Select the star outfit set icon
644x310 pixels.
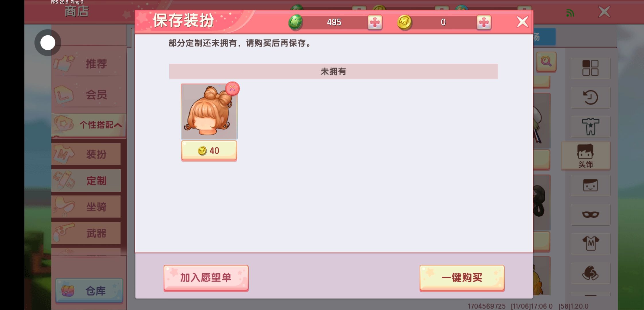[590, 127]
